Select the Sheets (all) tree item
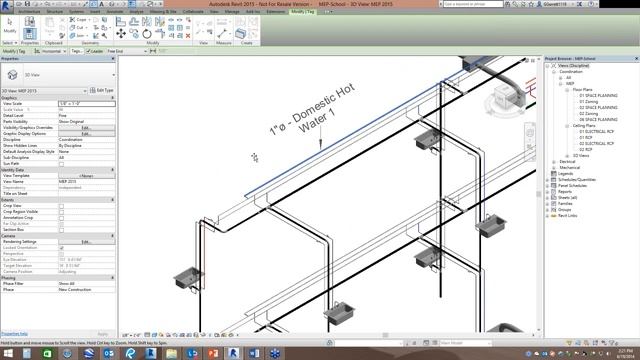Image resolution: width=640 pixels, height=360 pixels. coord(568,198)
